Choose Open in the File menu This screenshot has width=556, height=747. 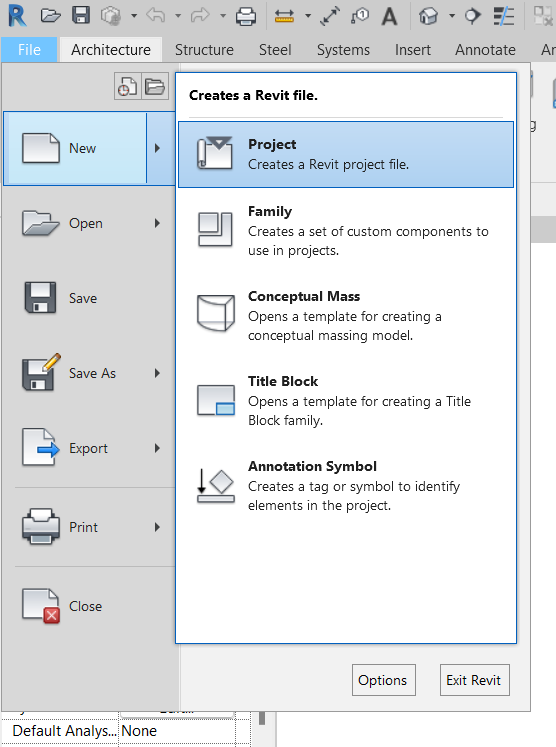pos(89,223)
